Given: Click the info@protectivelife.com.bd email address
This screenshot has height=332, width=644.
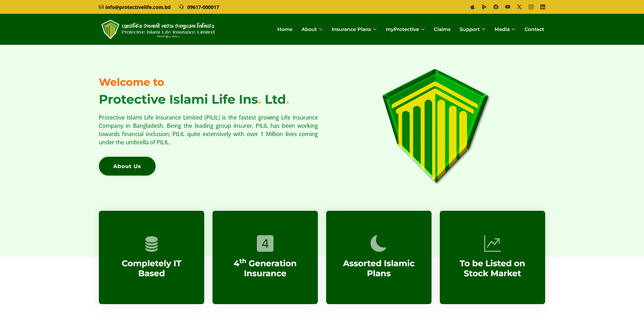Looking at the screenshot, I should click(x=138, y=7).
